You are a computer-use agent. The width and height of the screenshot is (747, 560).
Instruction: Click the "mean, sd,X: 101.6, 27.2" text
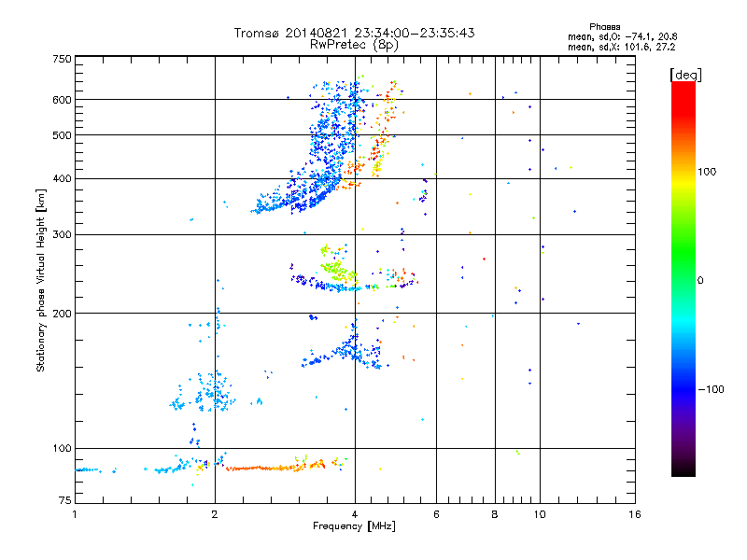click(621, 47)
